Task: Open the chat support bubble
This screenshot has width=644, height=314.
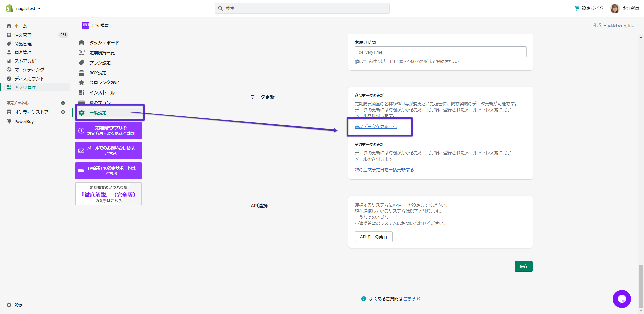Action: pyautogui.click(x=622, y=299)
